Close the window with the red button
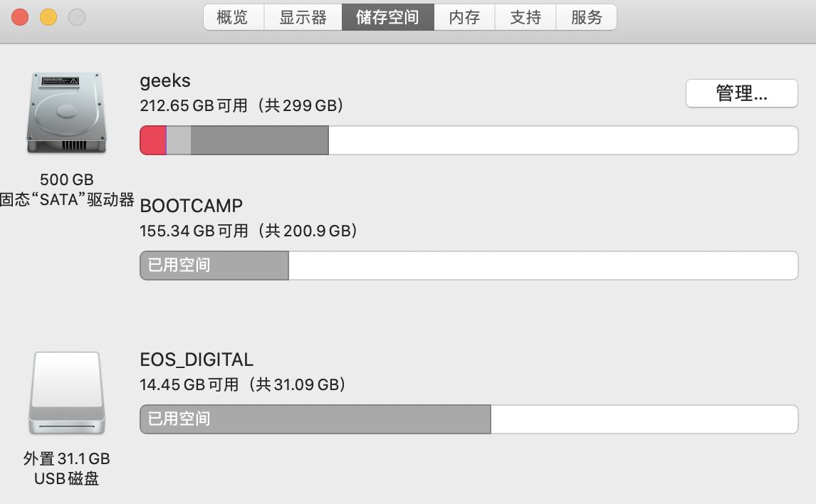 (x=20, y=17)
